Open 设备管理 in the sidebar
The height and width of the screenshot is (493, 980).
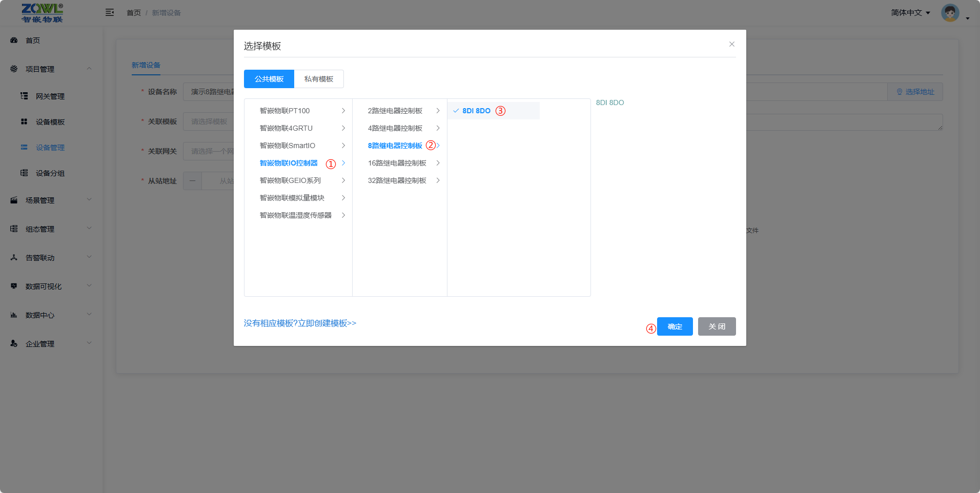(x=51, y=148)
